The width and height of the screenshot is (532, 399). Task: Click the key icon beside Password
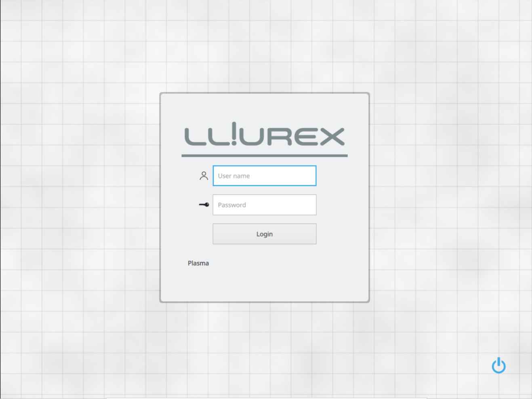click(204, 205)
